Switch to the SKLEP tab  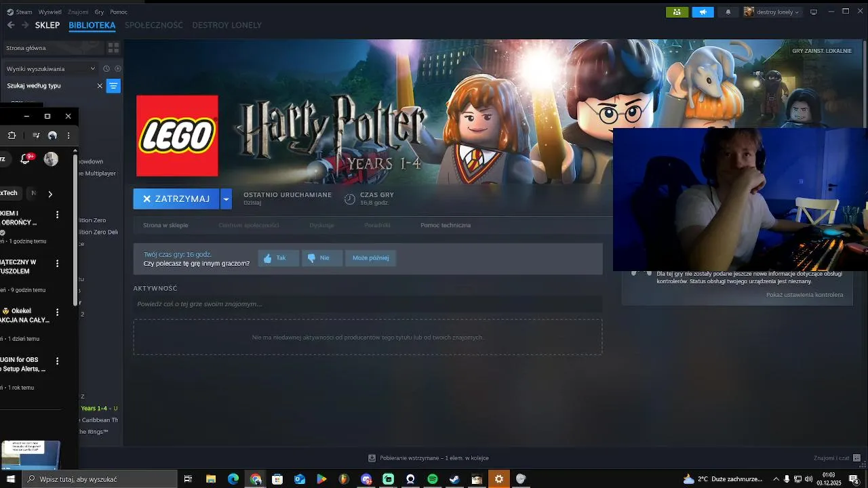47,25
